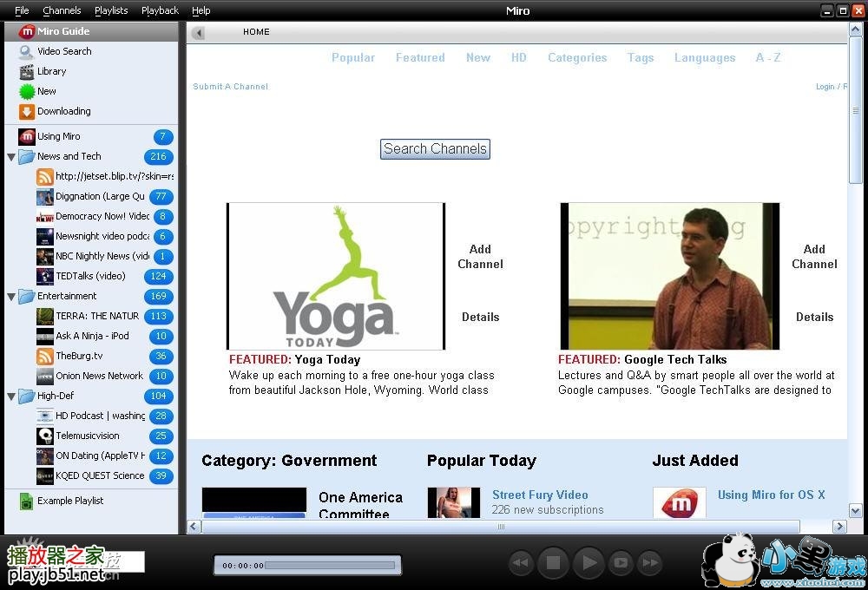Click the horizontal scrollbar right arrow
868x590 pixels.
(x=839, y=527)
